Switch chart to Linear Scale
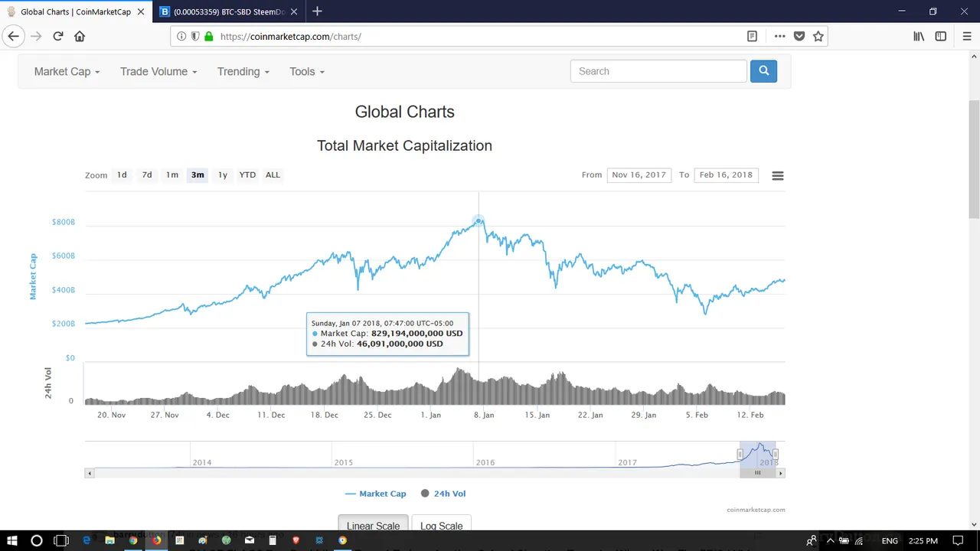 point(373,525)
